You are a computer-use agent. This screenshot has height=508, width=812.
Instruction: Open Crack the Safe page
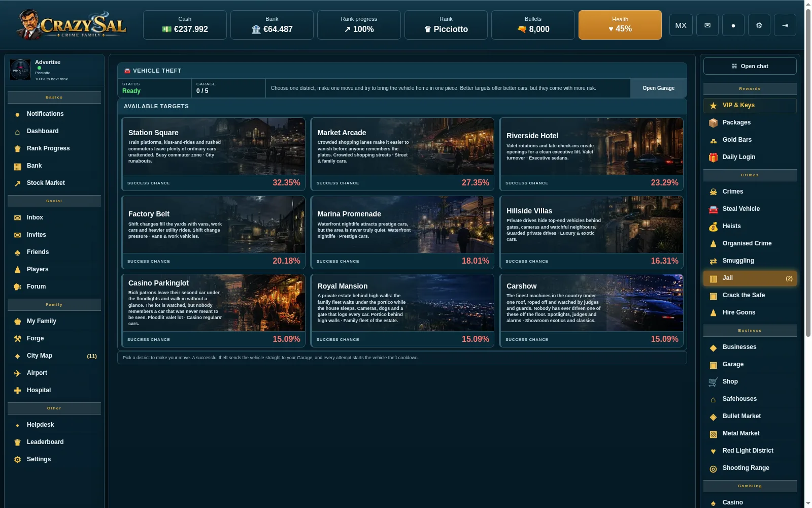pos(750,296)
